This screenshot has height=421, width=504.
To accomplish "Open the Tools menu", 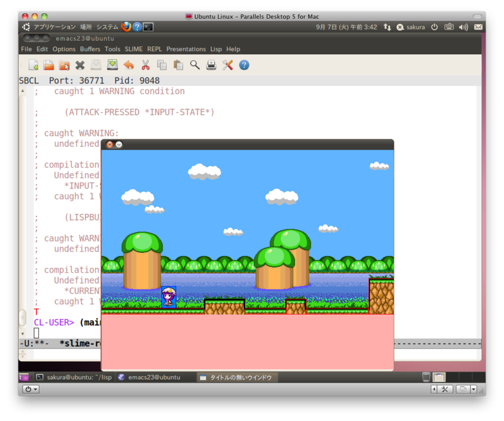I will click(113, 49).
